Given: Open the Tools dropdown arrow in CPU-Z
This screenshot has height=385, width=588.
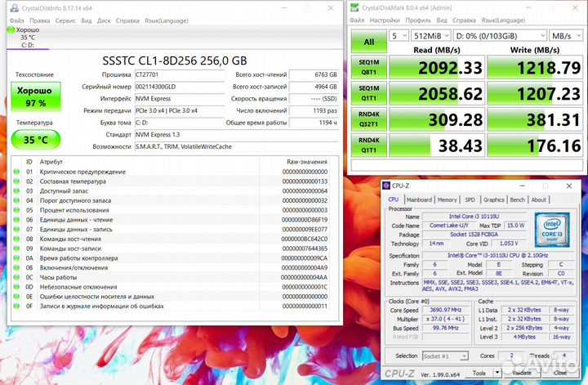Looking at the screenshot, I should [x=497, y=373].
